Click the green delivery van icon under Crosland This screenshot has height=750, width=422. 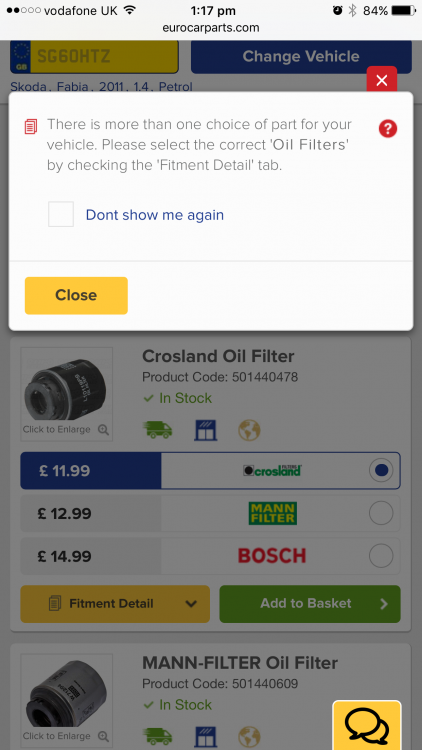pos(158,430)
